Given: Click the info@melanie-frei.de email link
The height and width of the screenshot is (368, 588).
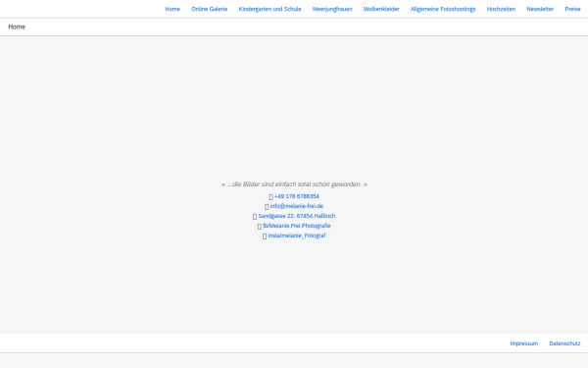Looking at the screenshot, I should (x=297, y=206).
